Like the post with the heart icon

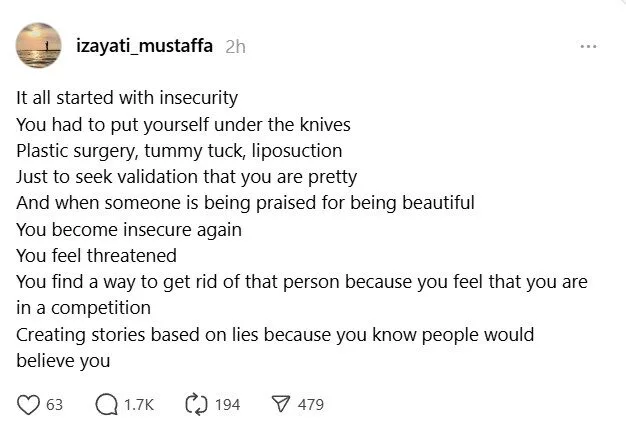(28, 405)
